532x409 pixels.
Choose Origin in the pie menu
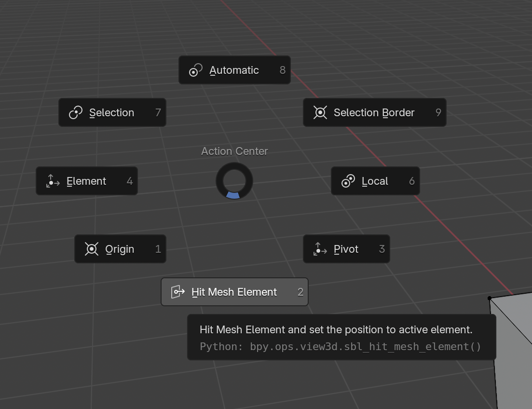coord(121,249)
